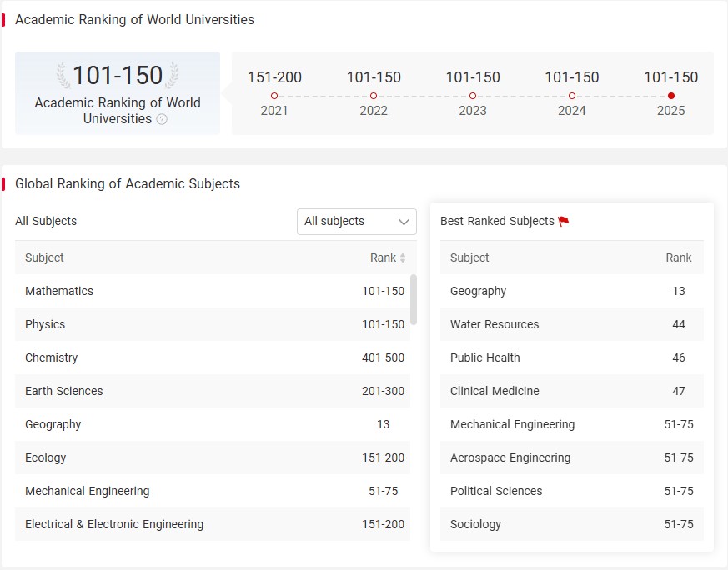Click the rank 44 value for Water Resources

pos(678,324)
